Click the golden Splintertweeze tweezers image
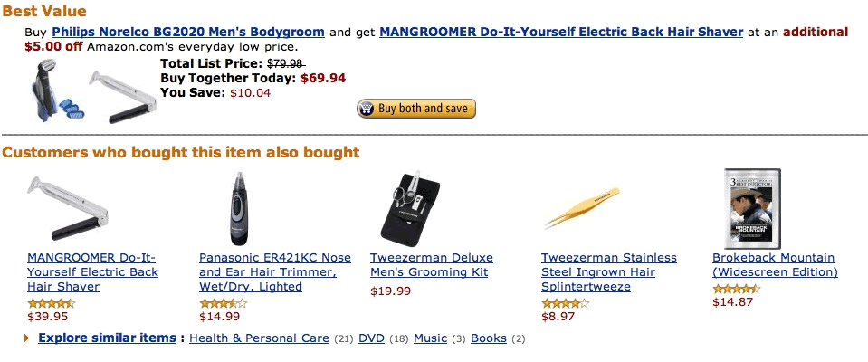Screen dimensions: 868x362 click(x=582, y=207)
